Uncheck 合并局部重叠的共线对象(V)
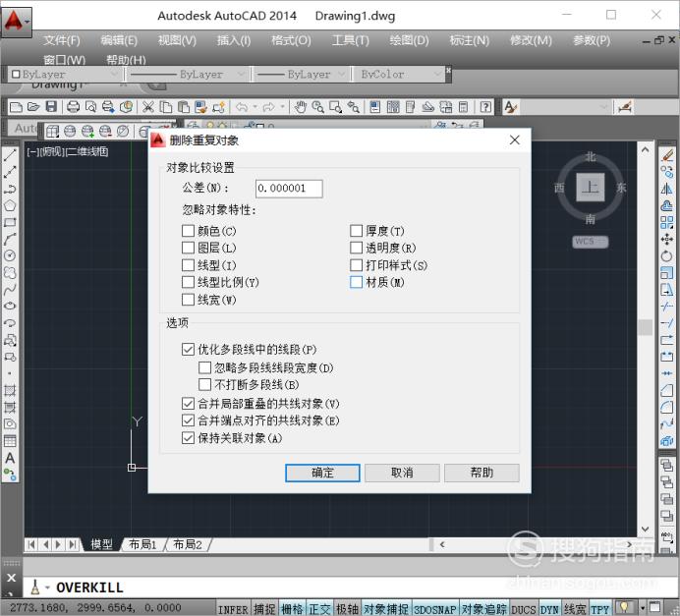 tap(188, 404)
